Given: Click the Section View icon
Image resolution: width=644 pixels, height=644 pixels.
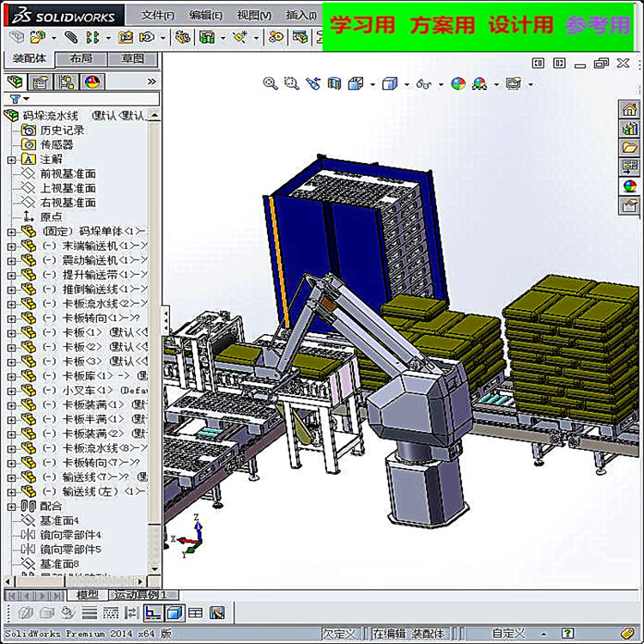Looking at the screenshot, I should [334, 84].
